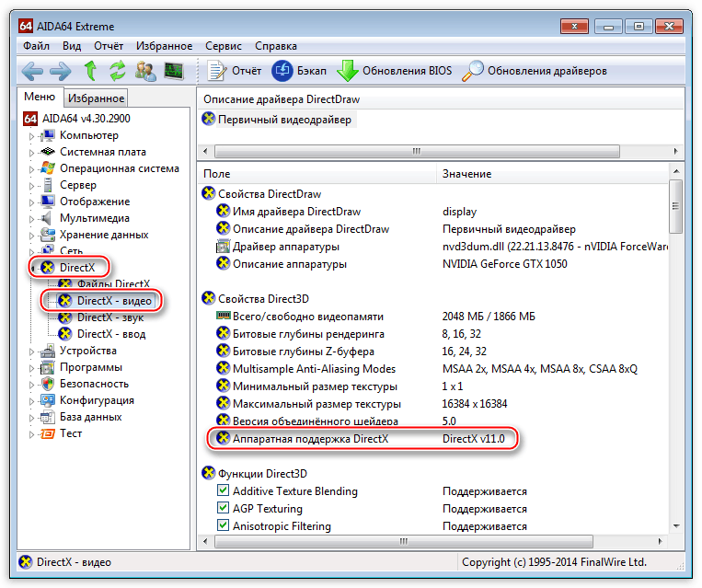
Task: Select База данных in the tree
Action: coord(82,417)
